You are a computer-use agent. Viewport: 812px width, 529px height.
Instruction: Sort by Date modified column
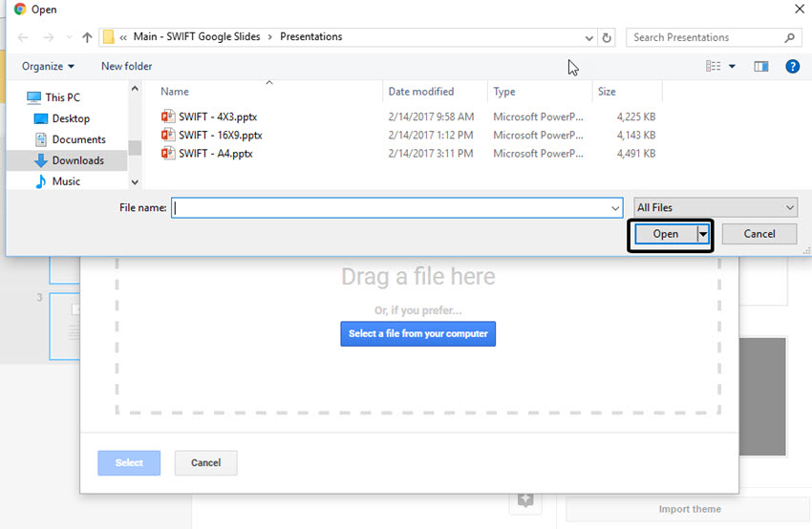[x=421, y=92]
